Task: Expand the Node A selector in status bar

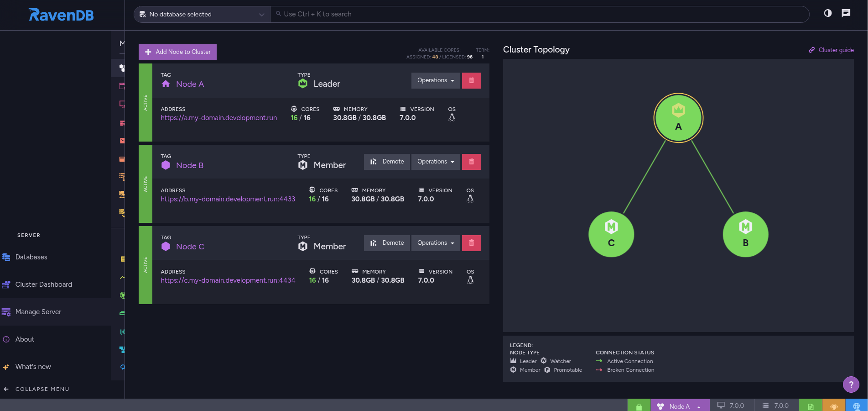Action: click(680, 406)
